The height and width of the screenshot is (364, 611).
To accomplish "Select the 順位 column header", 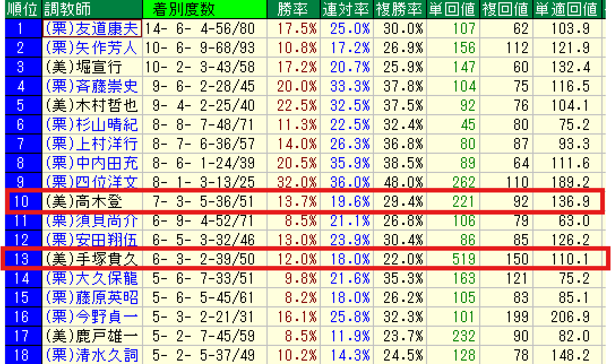I will (21, 9).
